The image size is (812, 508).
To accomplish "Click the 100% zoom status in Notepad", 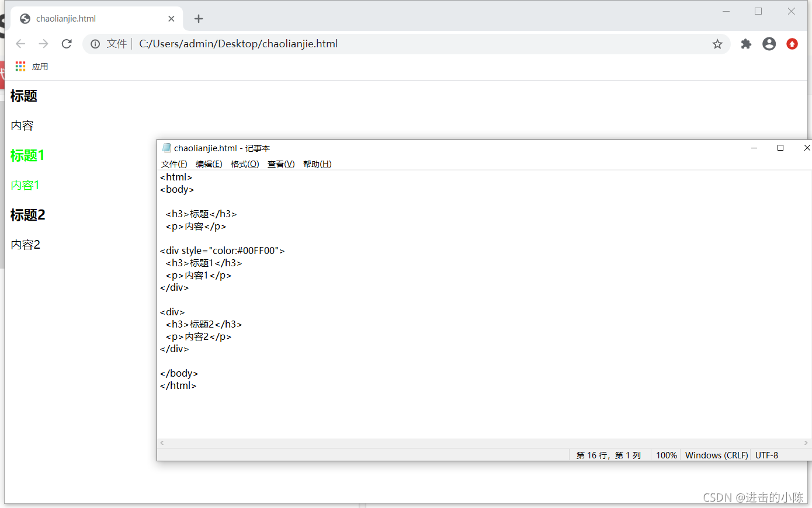I will [x=667, y=455].
